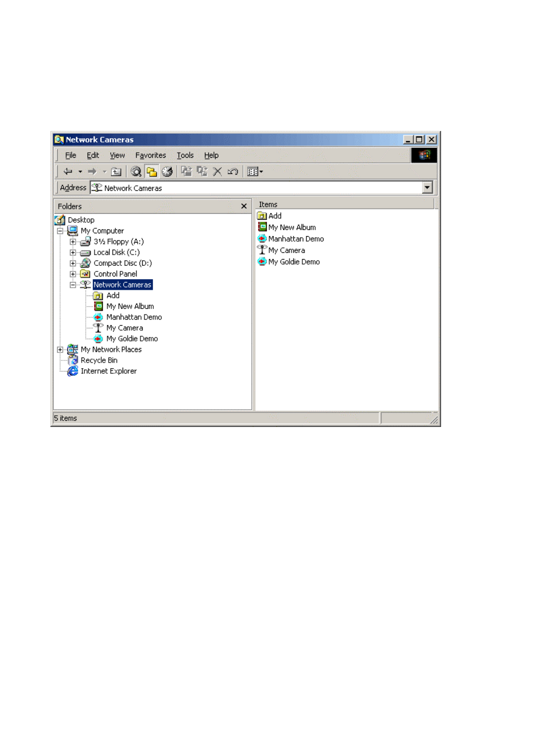
Task: Click the window resize grip corner
Action: (x=434, y=420)
